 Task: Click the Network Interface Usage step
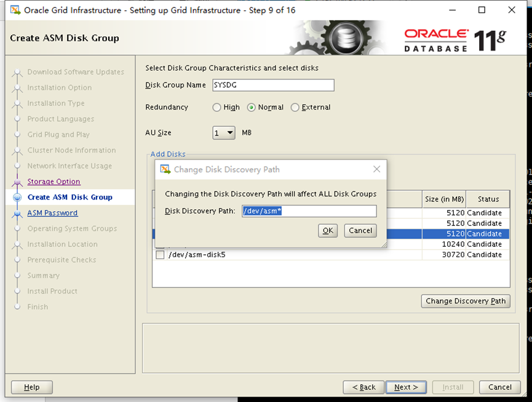(x=69, y=166)
